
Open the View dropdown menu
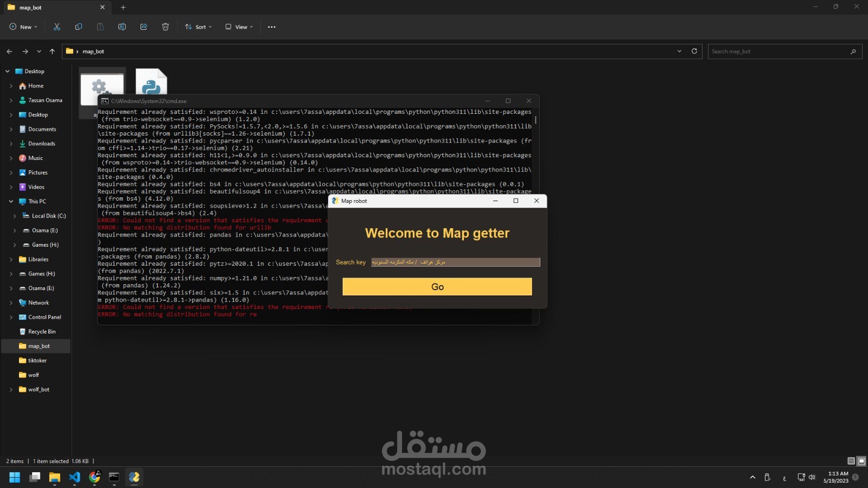239,27
